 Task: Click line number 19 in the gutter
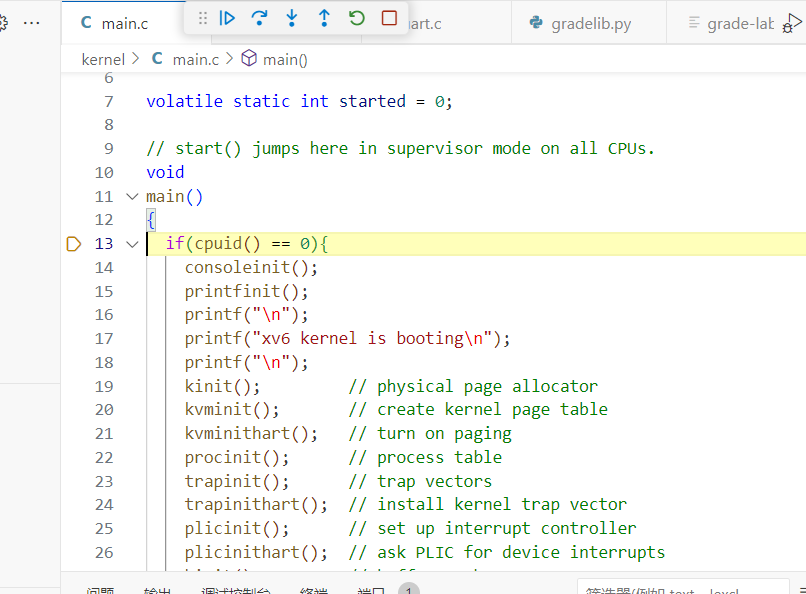(104, 386)
